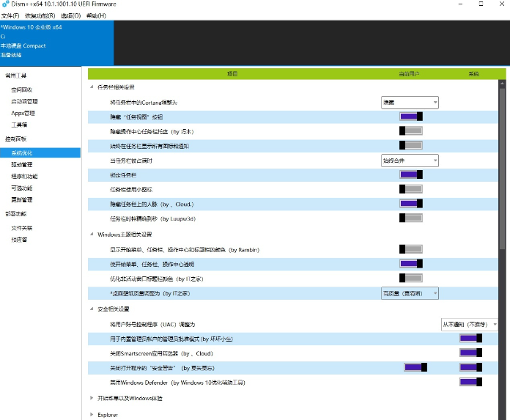
Task: Expand the 开始菜单以及Windows体验 section
Action: tap(91, 398)
